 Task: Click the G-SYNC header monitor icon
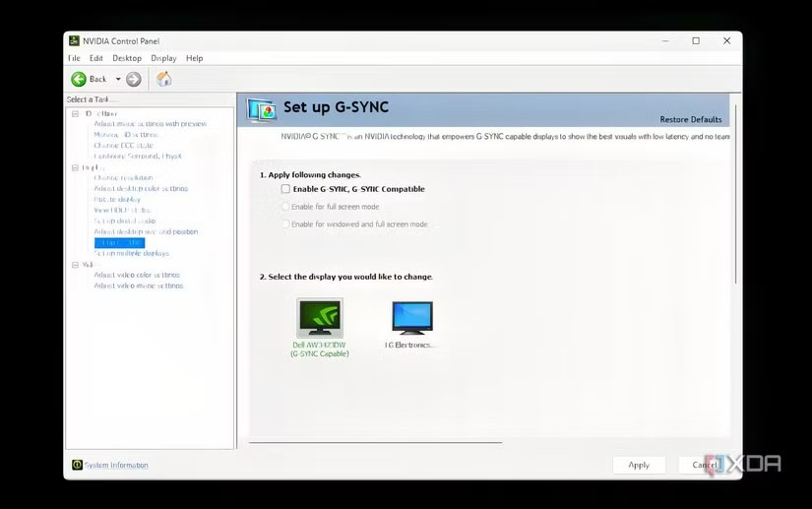click(x=261, y=107)
